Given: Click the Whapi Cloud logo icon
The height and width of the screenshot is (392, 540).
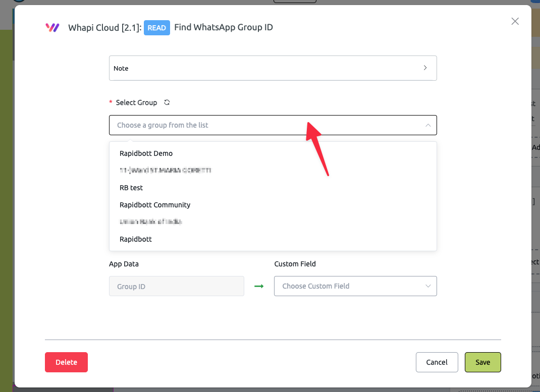Looking at the screenshot, I should pos(52,28).
